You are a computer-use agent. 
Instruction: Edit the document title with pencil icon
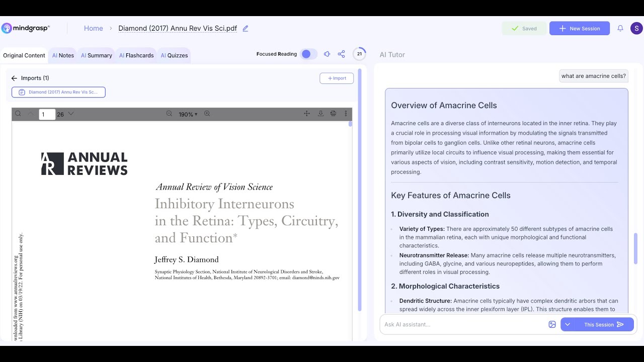[246, 29]
